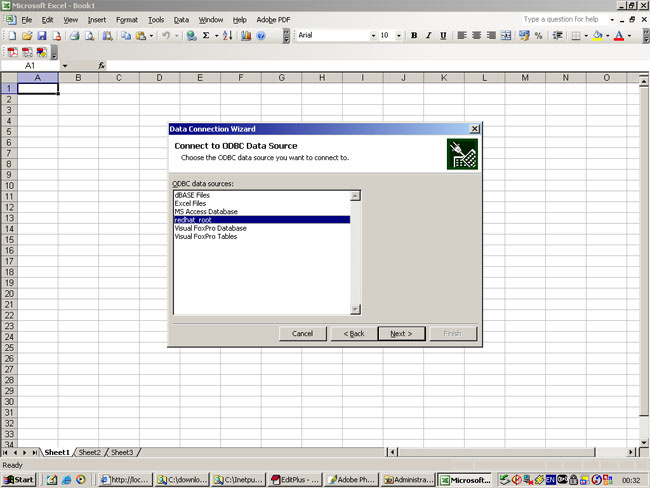Click the Fill Color paint bucket
This screenshot has height=488, width=650.
(x=598, y=36)
